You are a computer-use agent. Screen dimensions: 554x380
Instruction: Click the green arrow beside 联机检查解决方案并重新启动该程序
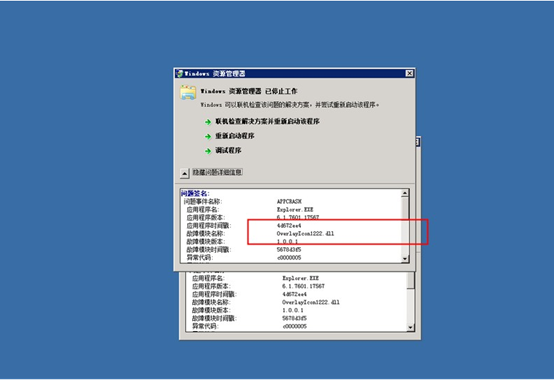[208, 122]
